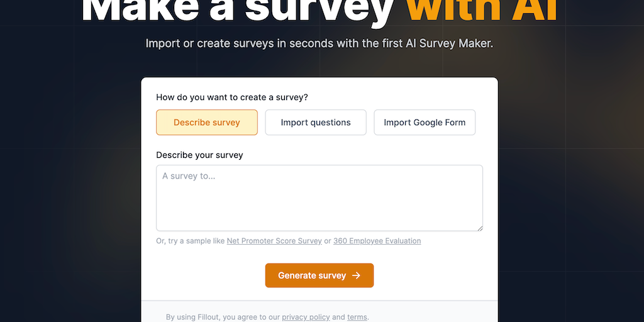Click the word "or" between sample links
This screenshot has width=644, height=322.
tap(327, 241)
